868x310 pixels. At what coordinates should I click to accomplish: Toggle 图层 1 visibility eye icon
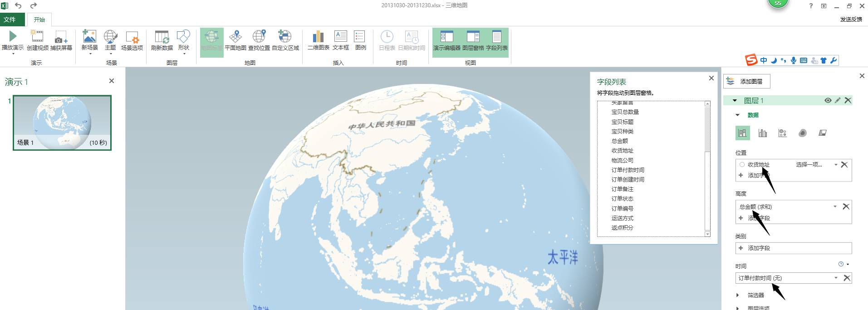828,100
